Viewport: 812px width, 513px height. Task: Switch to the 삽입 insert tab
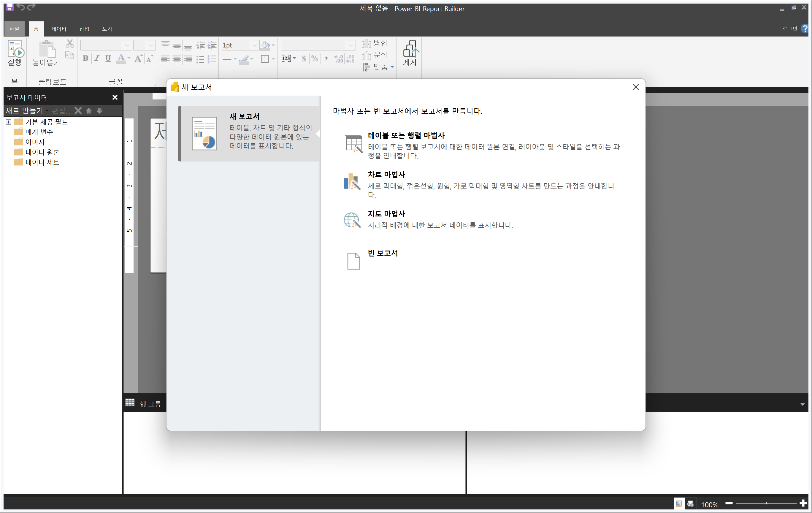click(x=84, y=29)
